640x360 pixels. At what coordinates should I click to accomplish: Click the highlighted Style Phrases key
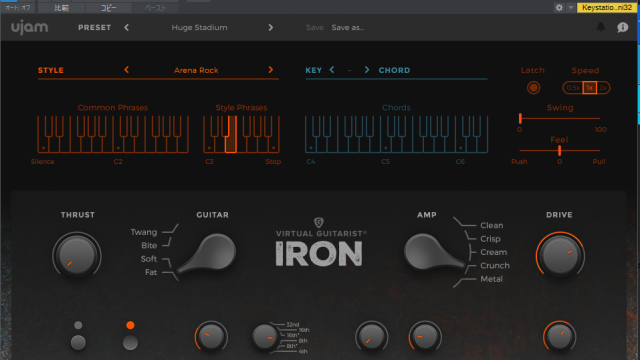tap(231, 141)
